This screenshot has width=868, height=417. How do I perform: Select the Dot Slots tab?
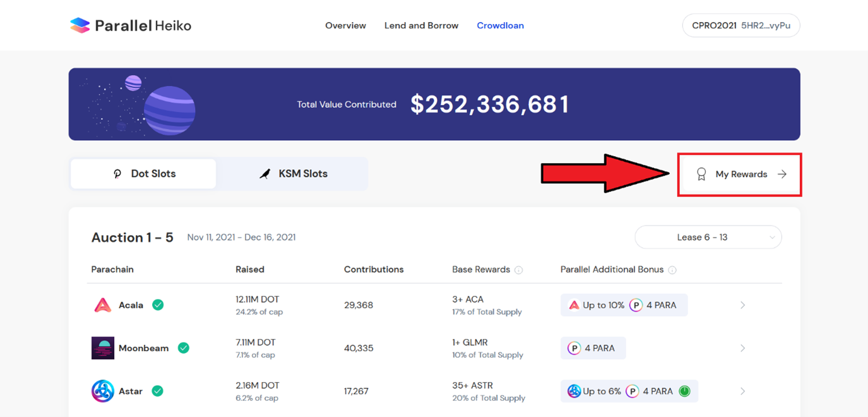click(x=144, y=174)
